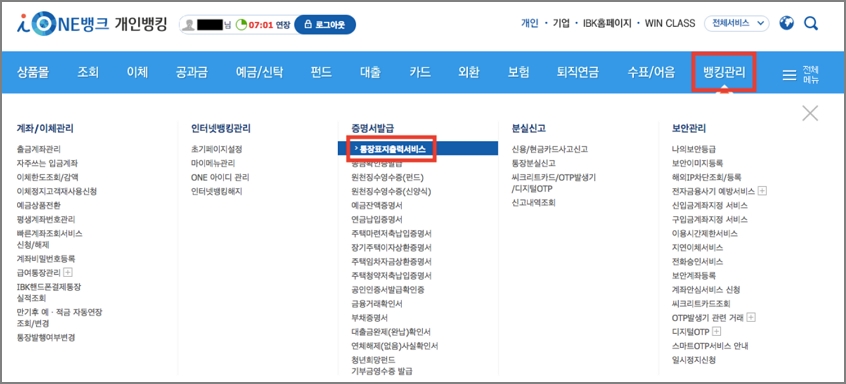
Task: Open 부채증명서
Action: point(369,317)
